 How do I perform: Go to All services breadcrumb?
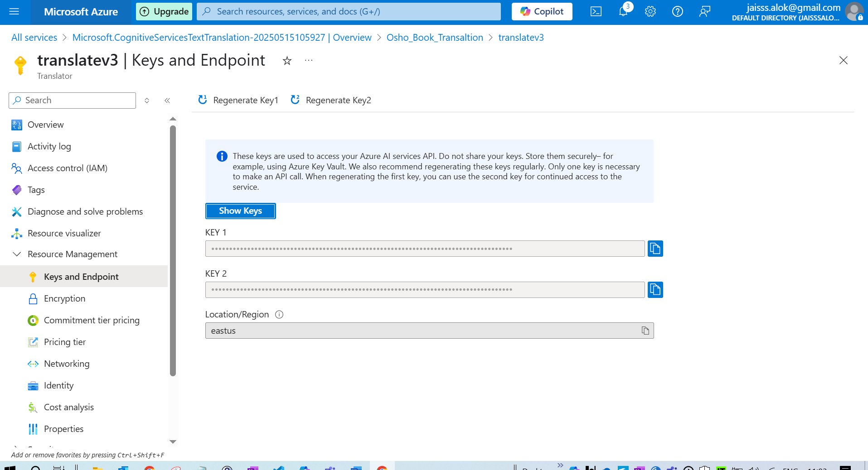coord(34,38)
